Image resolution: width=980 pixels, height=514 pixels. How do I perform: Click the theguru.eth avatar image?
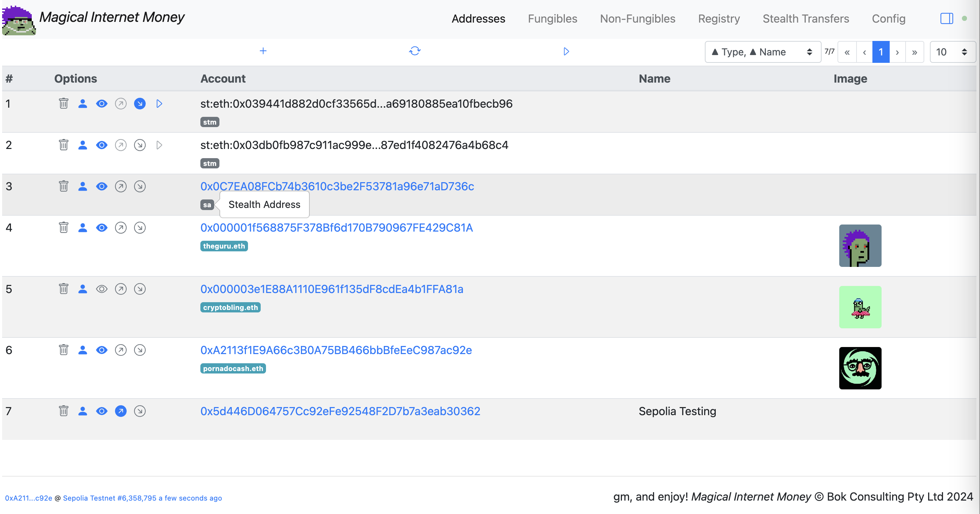click(860, 246)
